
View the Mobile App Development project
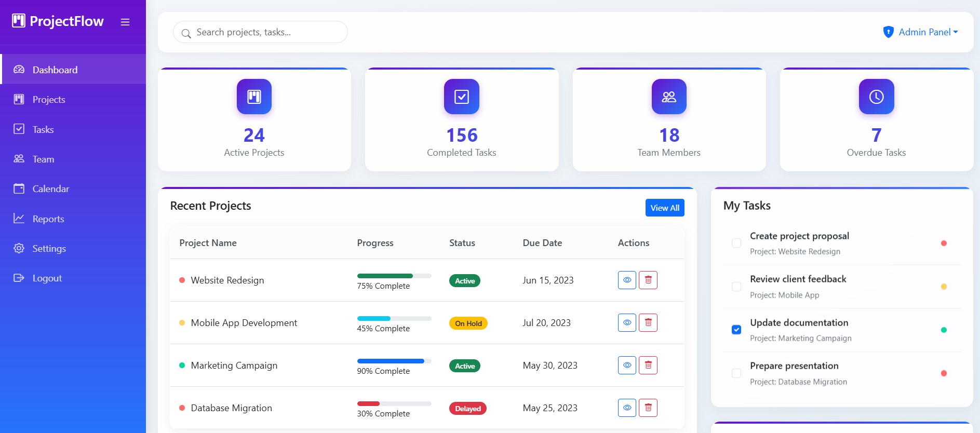tap(627, 323)
